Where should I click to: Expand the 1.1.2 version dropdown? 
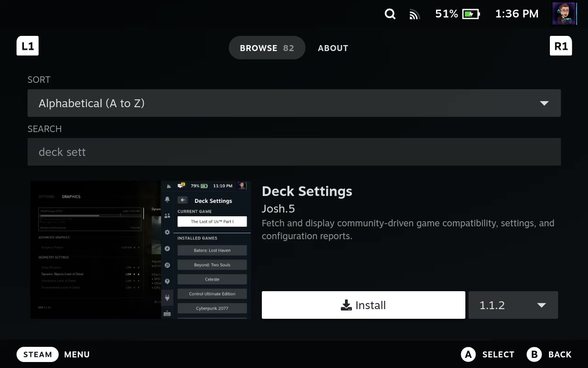pos(513,305)
